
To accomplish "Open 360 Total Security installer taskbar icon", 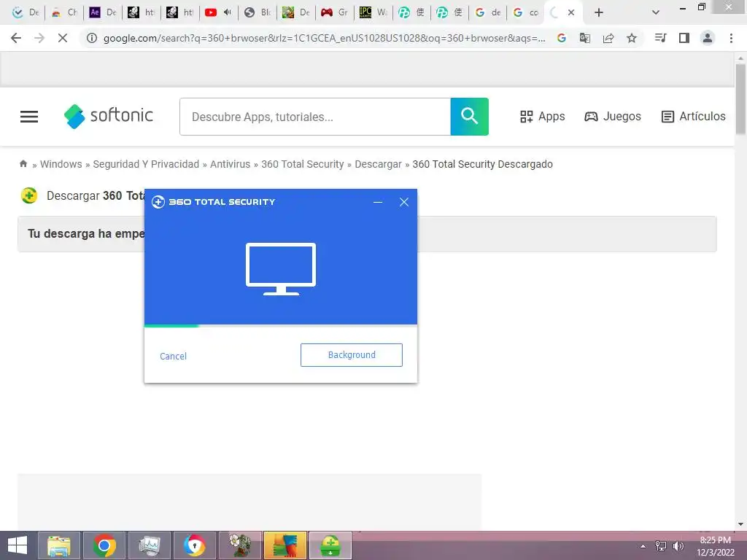I will tap(330, 545).
